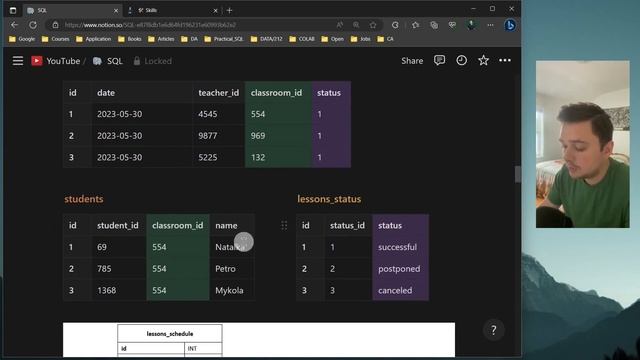
Task: Click the student name Mykola cell
Action: (x=232, y=290)
